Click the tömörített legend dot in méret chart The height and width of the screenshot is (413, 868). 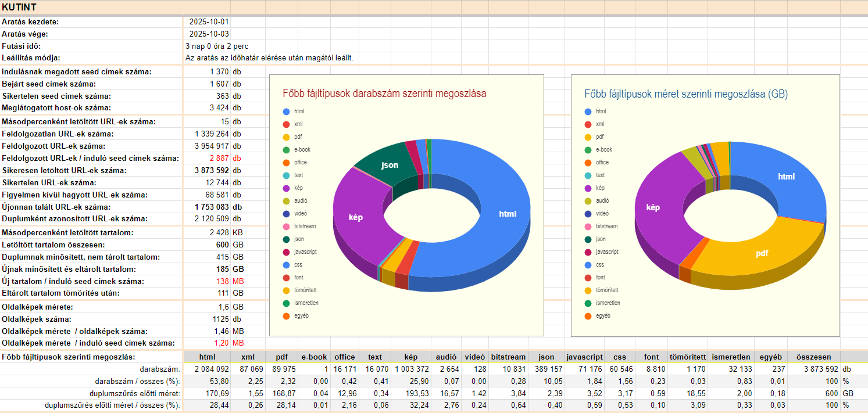point(588,290)
